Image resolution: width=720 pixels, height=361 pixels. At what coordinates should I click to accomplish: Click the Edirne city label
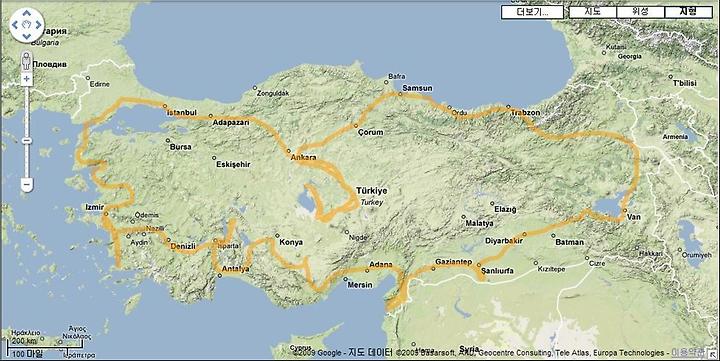point(100,84)
